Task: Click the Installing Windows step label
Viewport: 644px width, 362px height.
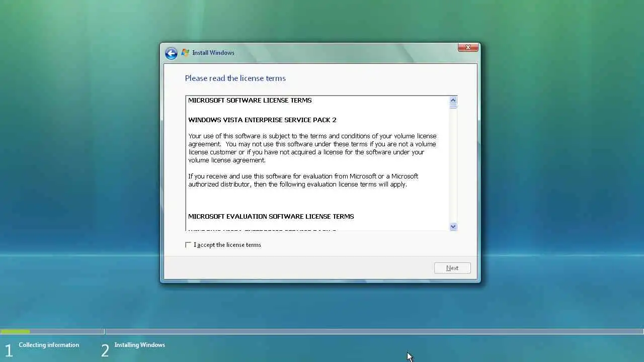Action: click(x=139, y=345)
